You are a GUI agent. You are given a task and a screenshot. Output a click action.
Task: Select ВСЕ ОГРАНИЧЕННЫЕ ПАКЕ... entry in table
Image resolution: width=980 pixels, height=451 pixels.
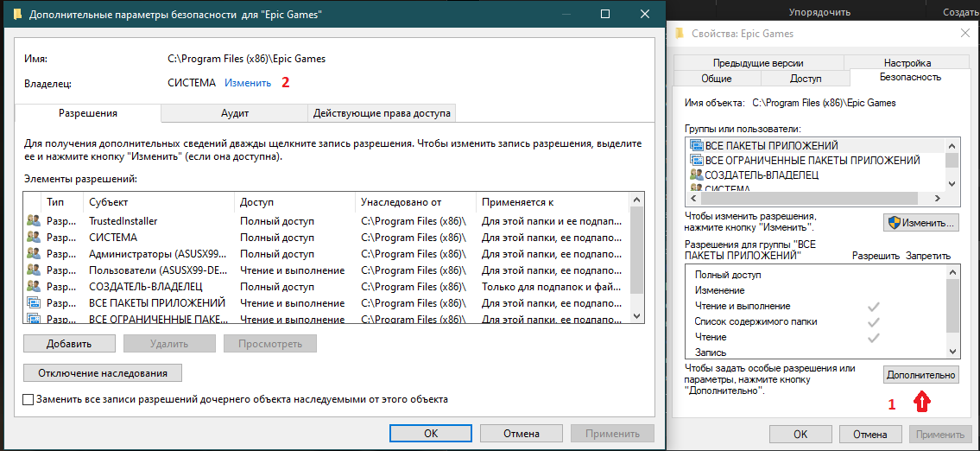coord(158,319)
